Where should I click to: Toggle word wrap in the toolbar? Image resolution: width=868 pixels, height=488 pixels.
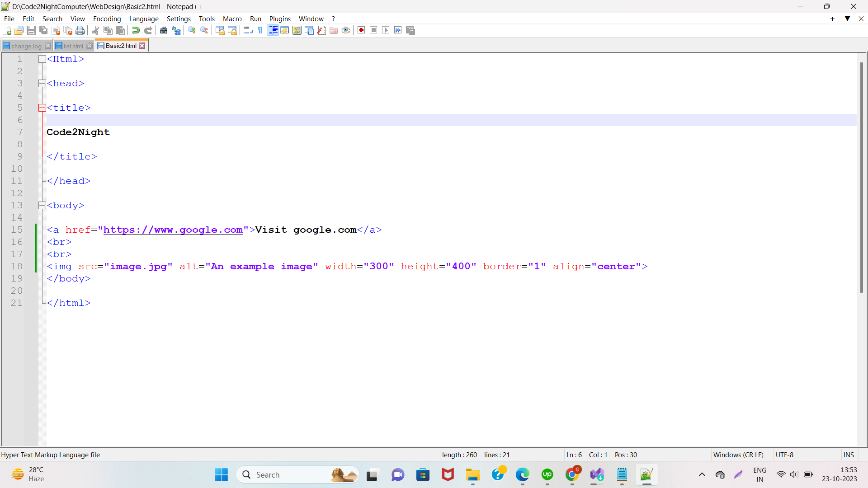pos(248,30)
